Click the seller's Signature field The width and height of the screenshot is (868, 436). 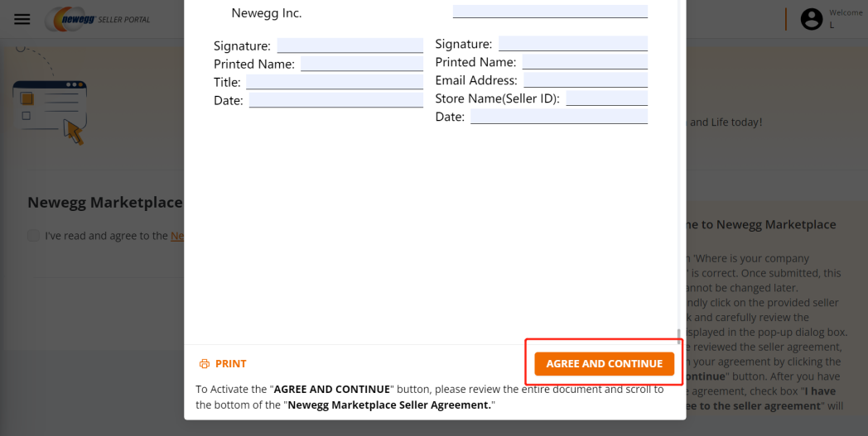pyautogui.click(x=572, y=44)
